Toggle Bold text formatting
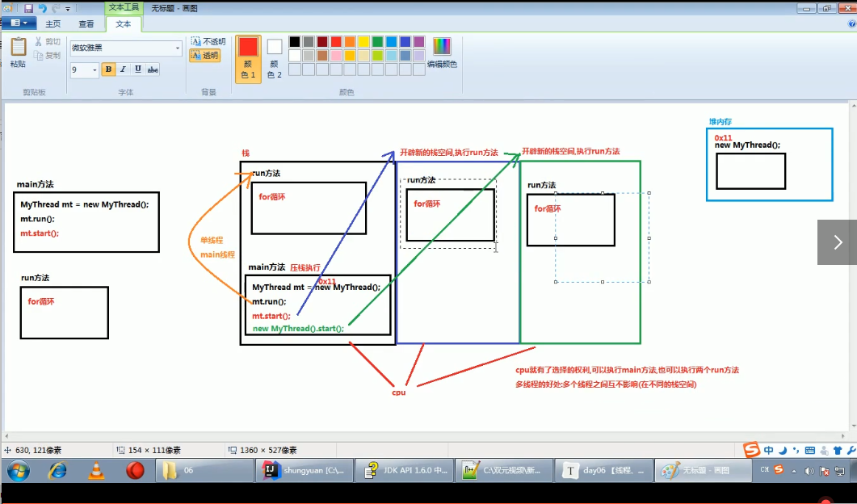857x504 pixels. pyautogui.click(x=108, y=69)
